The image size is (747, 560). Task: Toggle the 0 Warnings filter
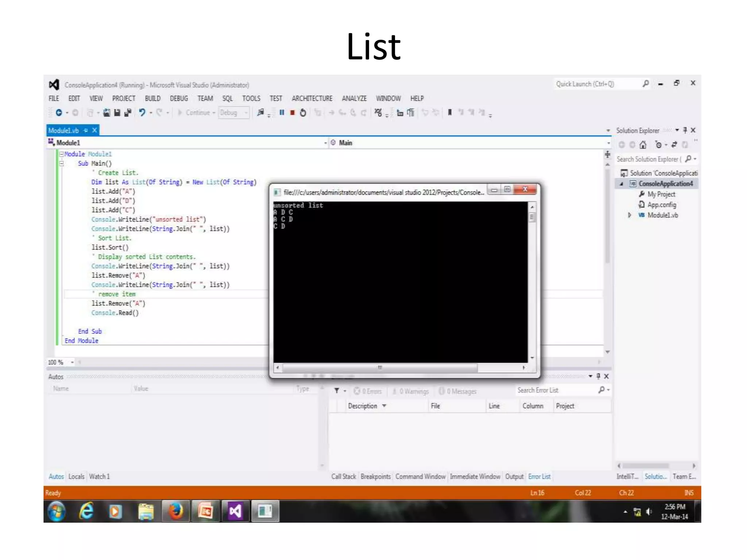410,391
